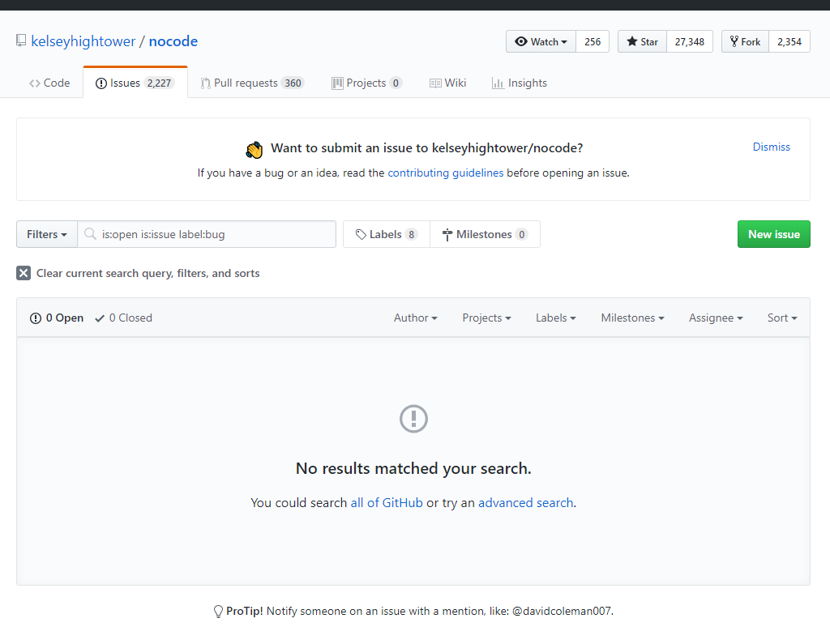
Task: Switch to the 0 Closed issues view
Action: [123, 318]
